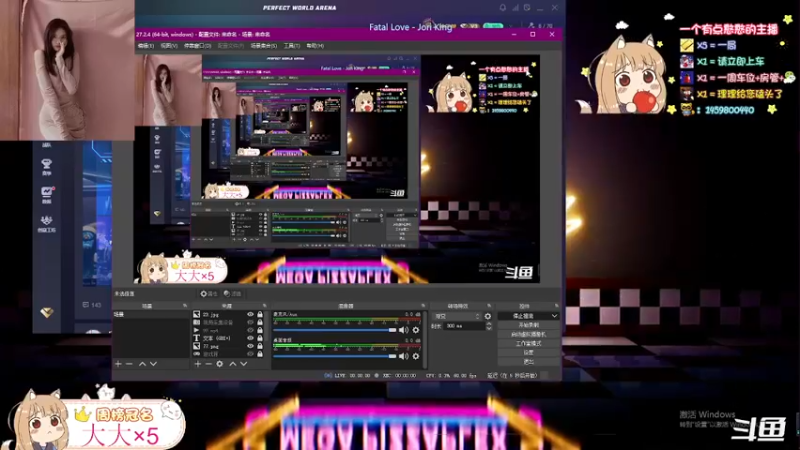Move the scene down in the Scenes panel
This screenshot has width=800, height=450.
[x=153, y=364]
